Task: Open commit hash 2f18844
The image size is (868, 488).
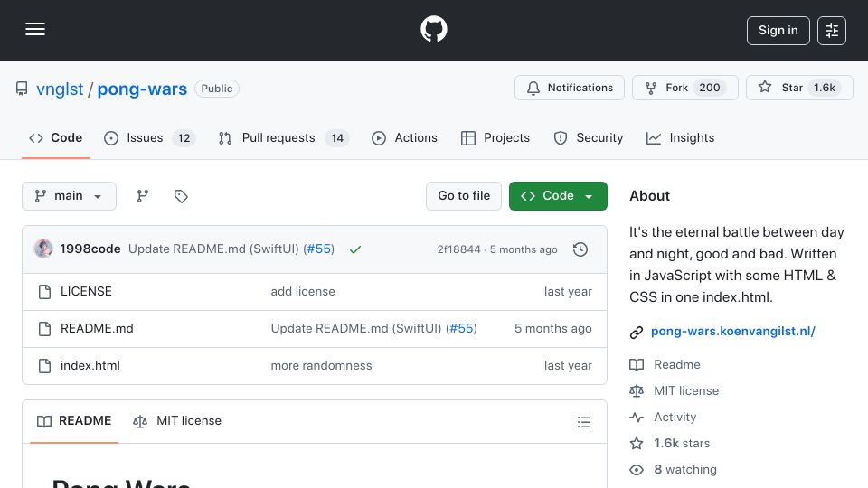Action: tap(459, 249)
